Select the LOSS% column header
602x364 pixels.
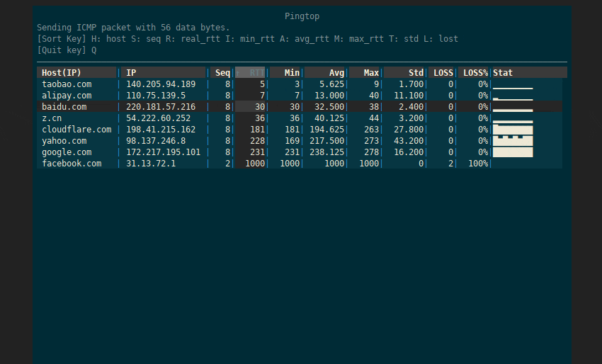point(476,73)
